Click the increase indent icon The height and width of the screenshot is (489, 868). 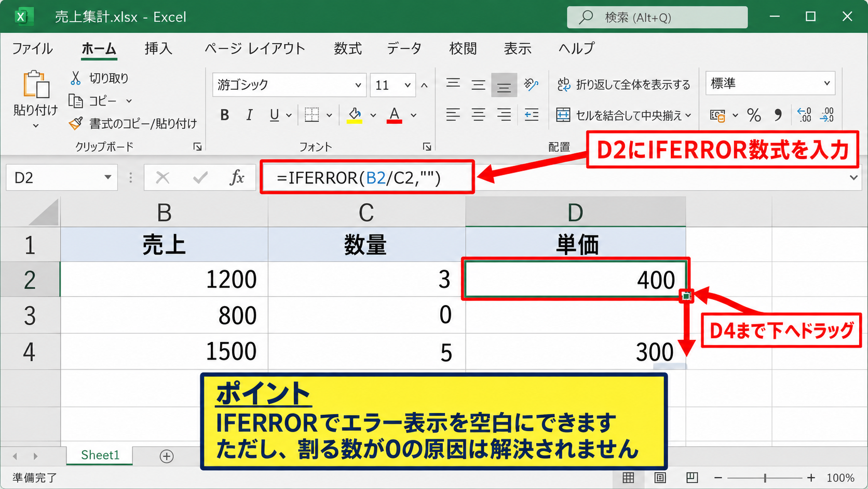point(531,115)
